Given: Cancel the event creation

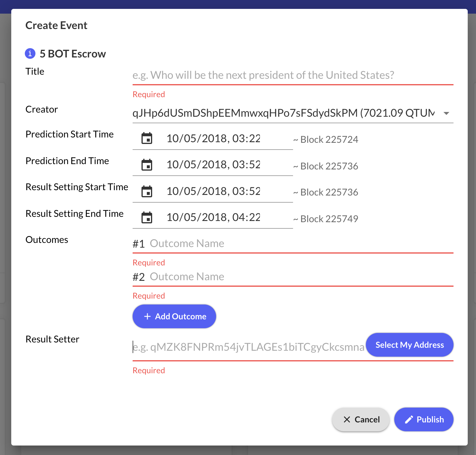Looking at the screenshot, I should 360,419.
